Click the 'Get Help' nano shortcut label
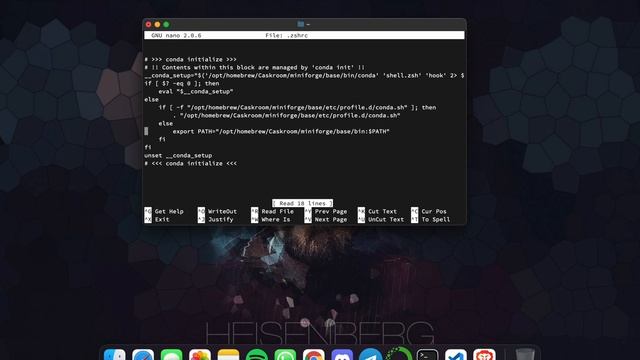The height and width of the screenshot is (360, 640). click(169, 211)
